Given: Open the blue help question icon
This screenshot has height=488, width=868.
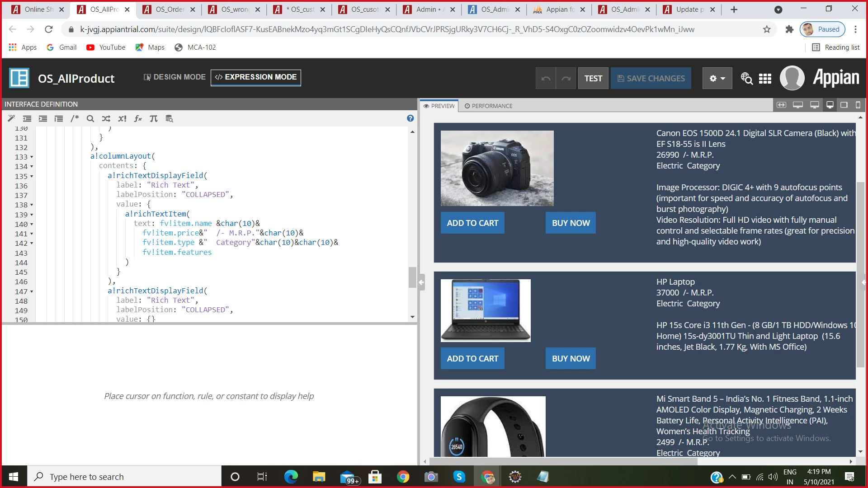Looking at the screenshot, I should tap(410, 118).
